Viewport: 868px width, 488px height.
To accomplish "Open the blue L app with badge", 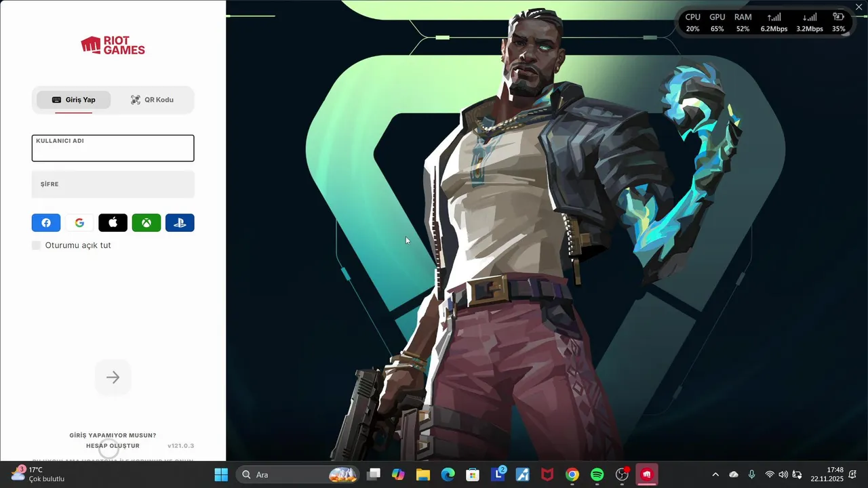I will point(498,474).
